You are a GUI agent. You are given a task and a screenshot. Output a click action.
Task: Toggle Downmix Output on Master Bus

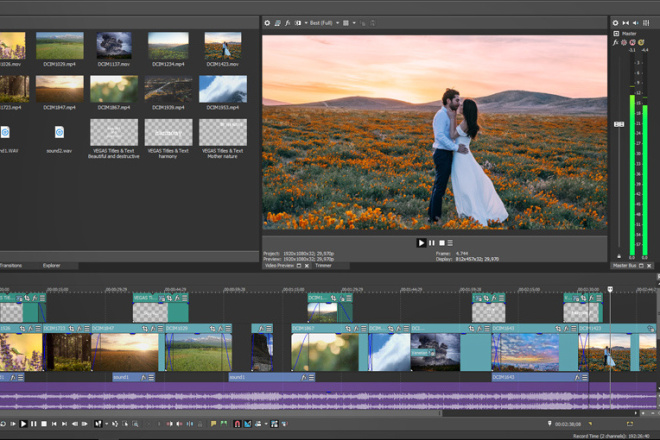click(x=625, y=23)
